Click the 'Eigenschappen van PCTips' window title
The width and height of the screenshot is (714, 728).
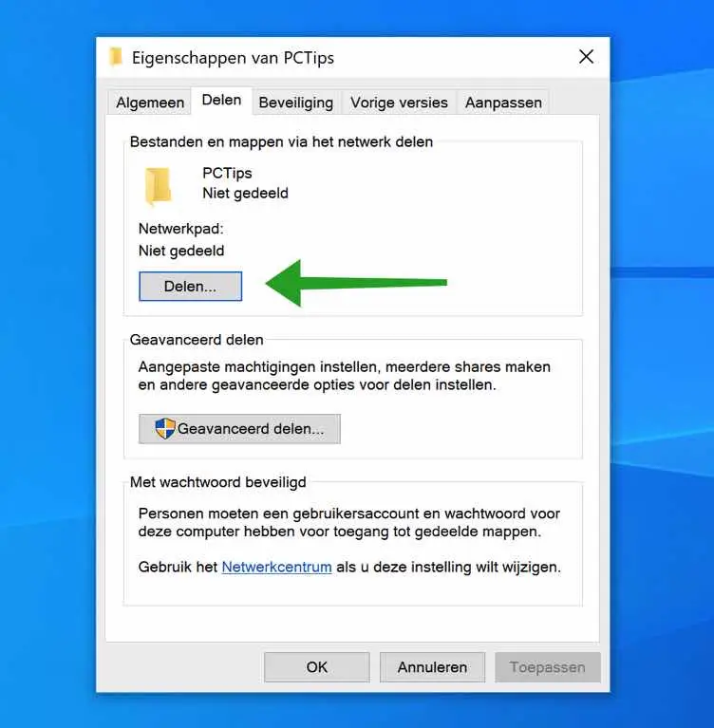[x=233, y=58]
